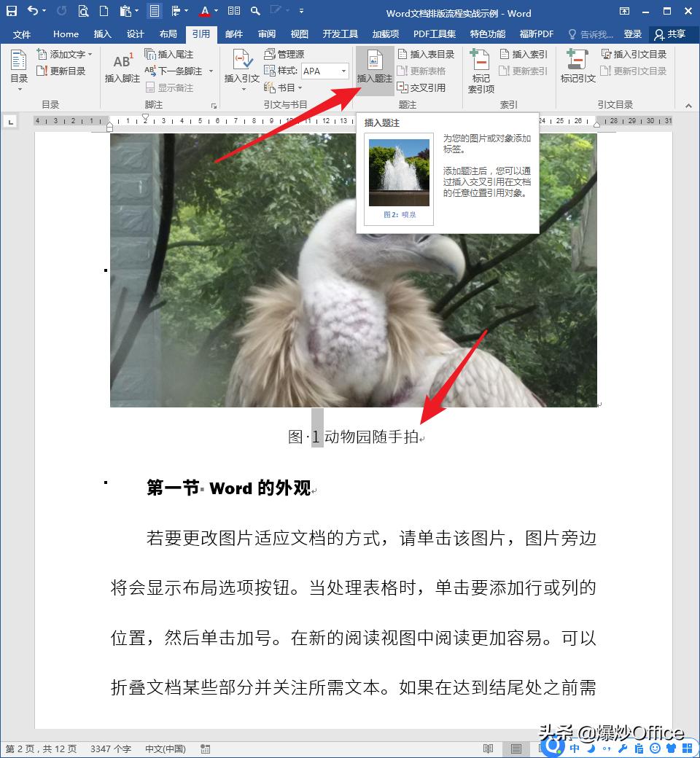The height and width of the screenshot is (758, 700).
Task: Click 更新目录 to refresh table of contents
Action: coord(64,70)
